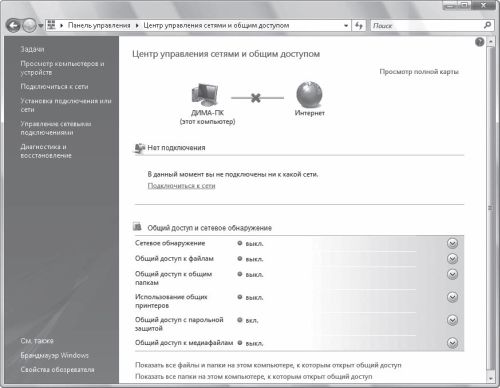Expand Общий доступ к медиафайлам chevron
The image size is (500, 388).
pos(452,343)
